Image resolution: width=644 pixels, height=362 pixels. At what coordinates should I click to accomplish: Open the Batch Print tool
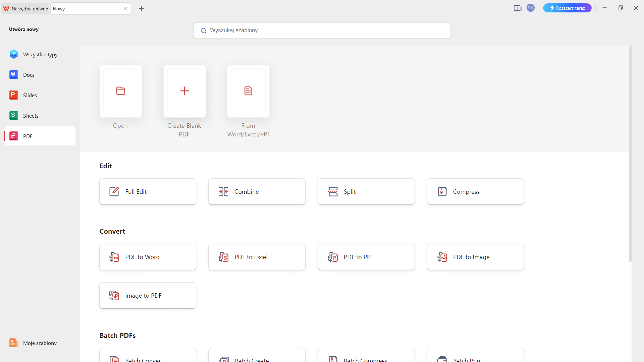click(475, 358)
